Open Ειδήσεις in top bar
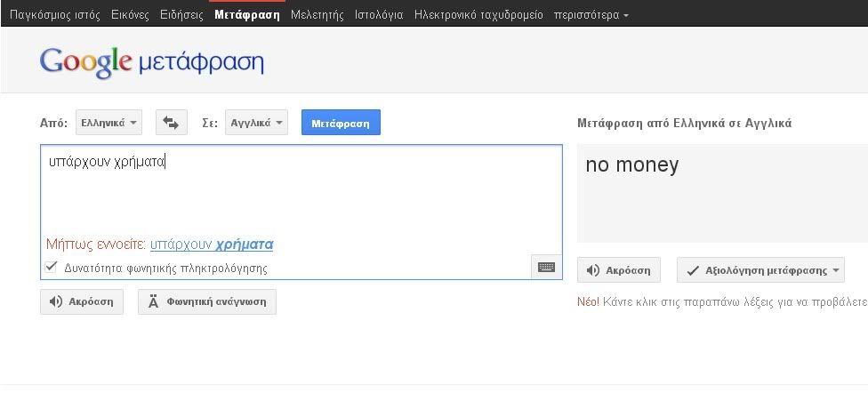 (181, 15)
